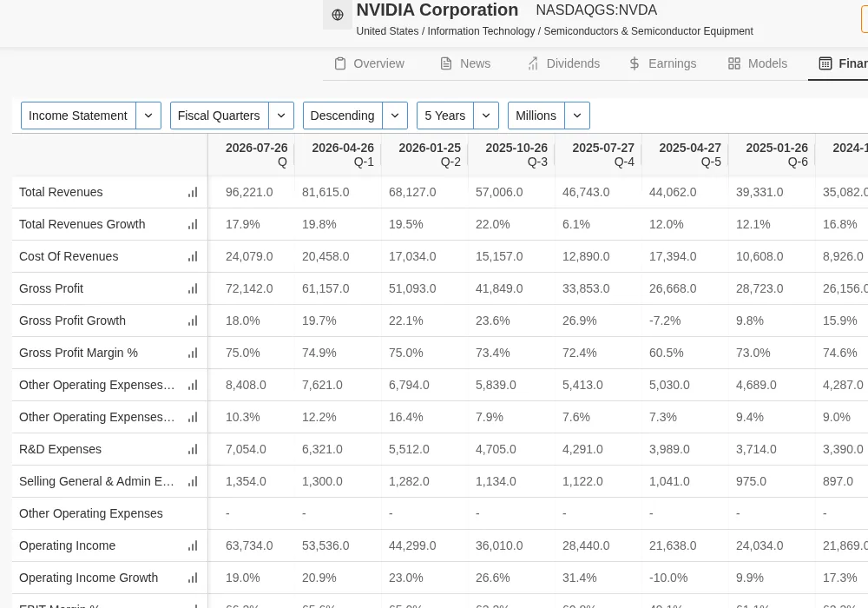The width and height of the screenshot is (868, 608).
Task: Open the News tab
Action: [465, 63]
